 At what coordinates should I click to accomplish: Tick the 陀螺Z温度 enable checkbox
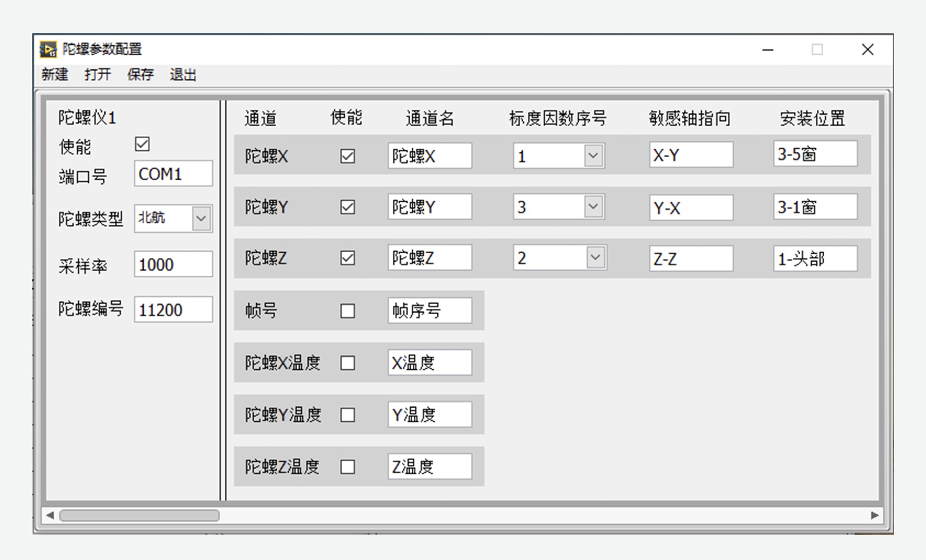tap(347, 467)
